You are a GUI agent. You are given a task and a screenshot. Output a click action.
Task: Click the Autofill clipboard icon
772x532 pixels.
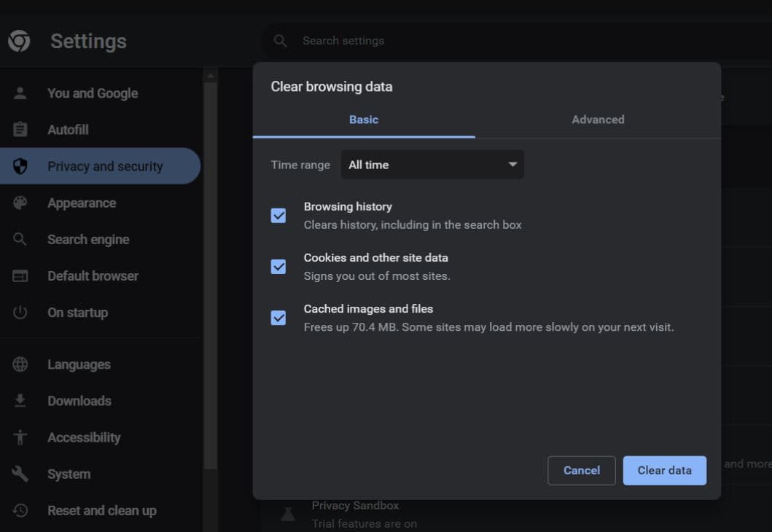20,130
